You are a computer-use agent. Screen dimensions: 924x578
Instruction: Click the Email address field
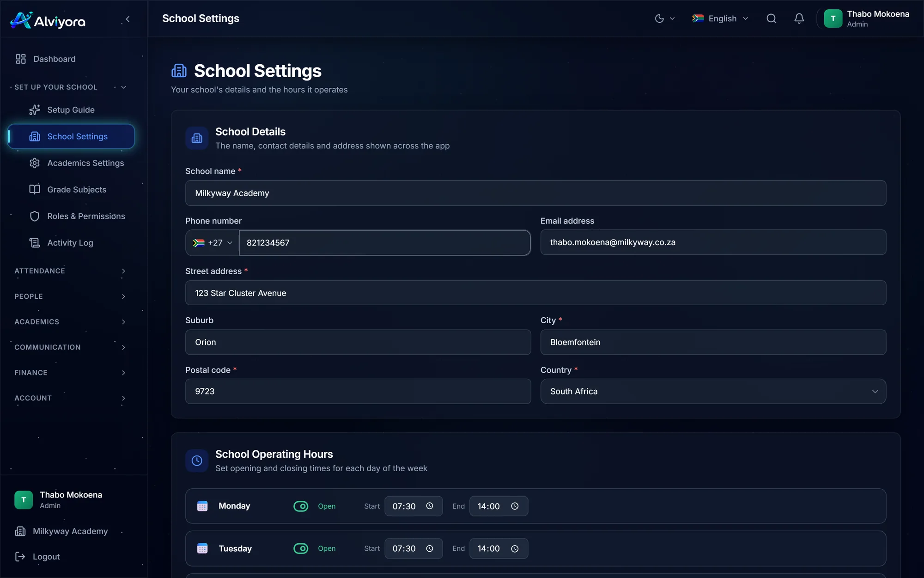click(x=713, y=242)
